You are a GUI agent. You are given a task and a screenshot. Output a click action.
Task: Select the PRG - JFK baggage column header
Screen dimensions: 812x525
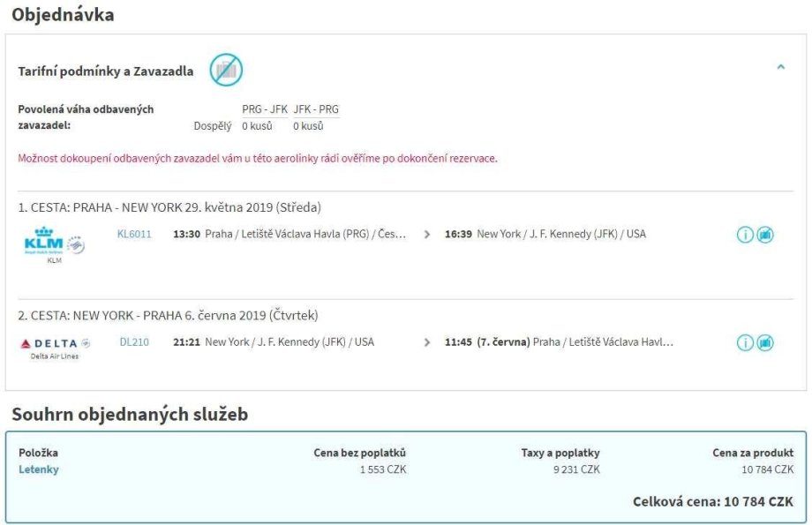264,109
